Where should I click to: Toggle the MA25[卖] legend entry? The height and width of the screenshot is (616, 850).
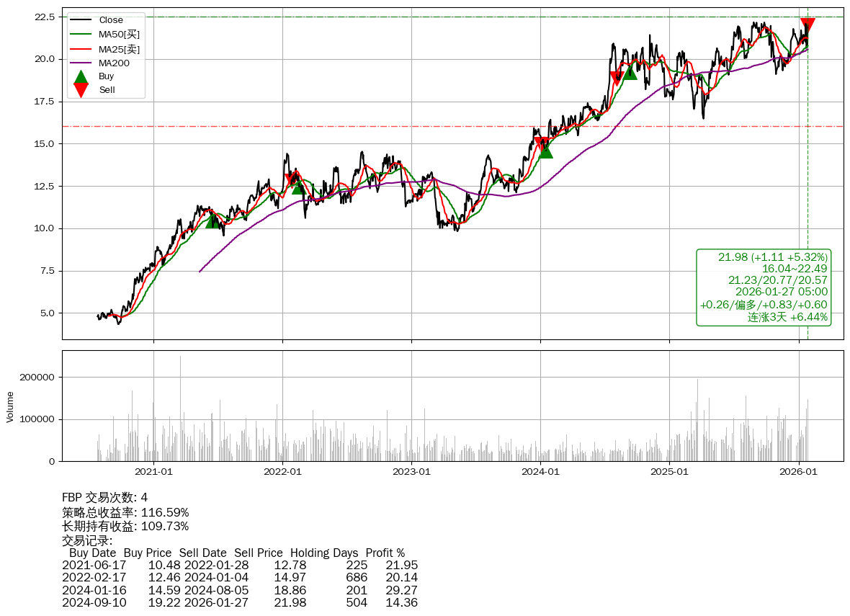coord(119,49)
